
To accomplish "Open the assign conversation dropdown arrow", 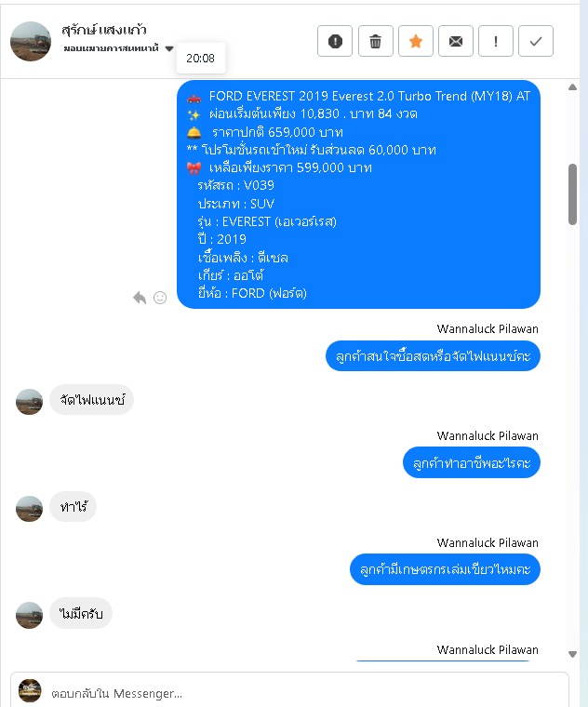I will 169,48.
